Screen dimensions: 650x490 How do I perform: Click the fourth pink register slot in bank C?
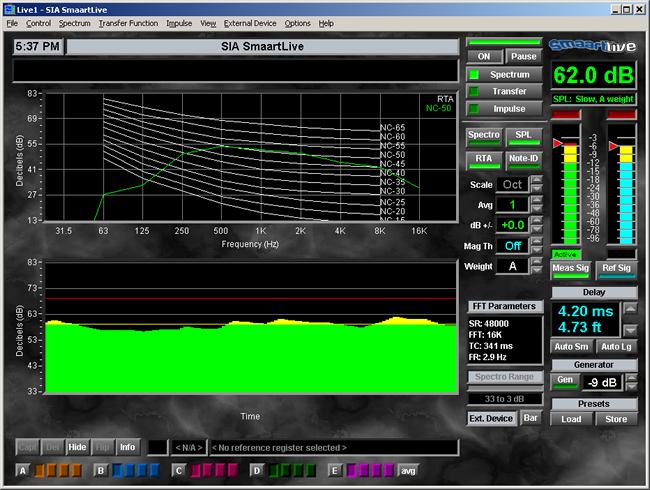(x=233, y=471)
